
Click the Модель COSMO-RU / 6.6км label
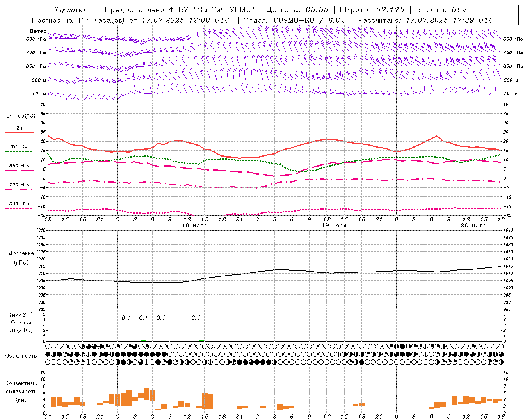pos(296,20)
